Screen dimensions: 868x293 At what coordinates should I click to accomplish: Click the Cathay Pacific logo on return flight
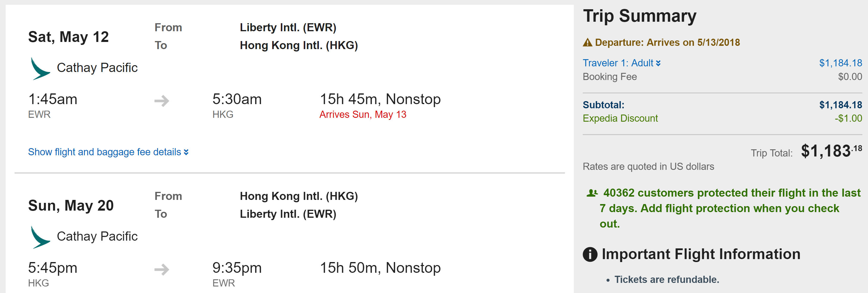click(x=40, y=237)
